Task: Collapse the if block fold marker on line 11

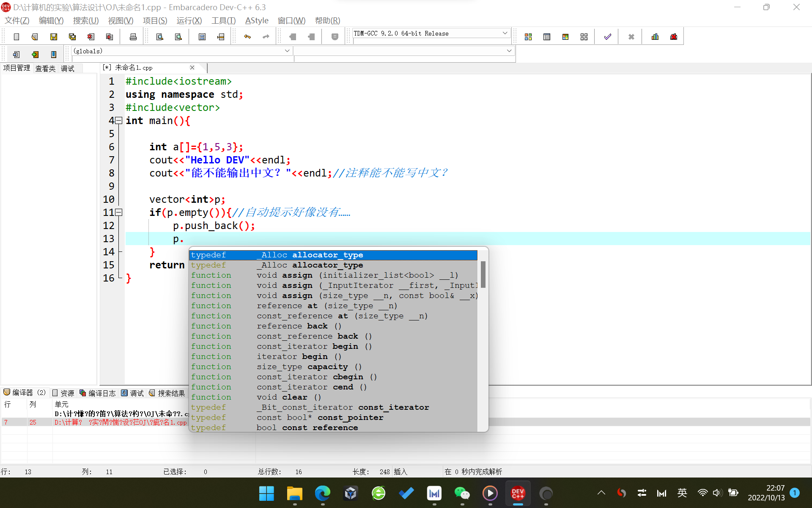Action: point(119,213)
